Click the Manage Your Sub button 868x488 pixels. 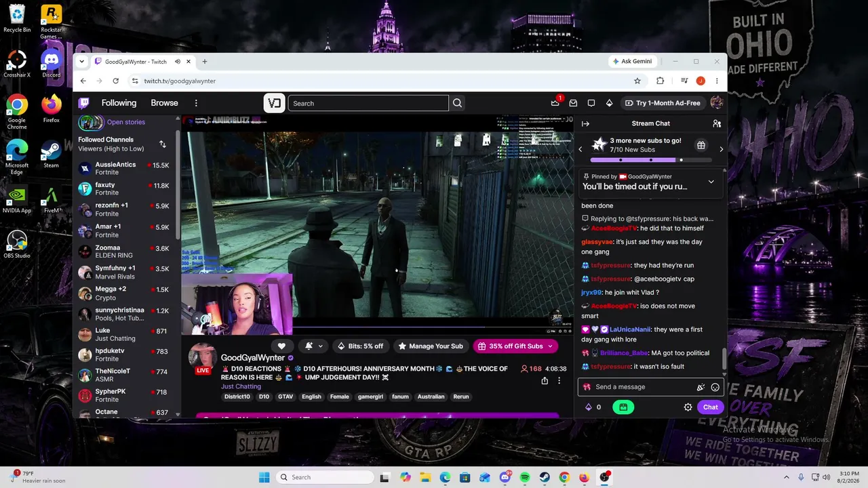431,346
